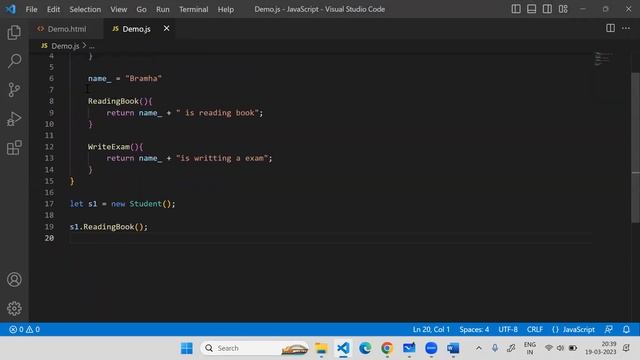Image resolution: width=640 pixels, height=360 pixels.
Task: Close the Demo.js tab
Action: click(x=167, y=29)
